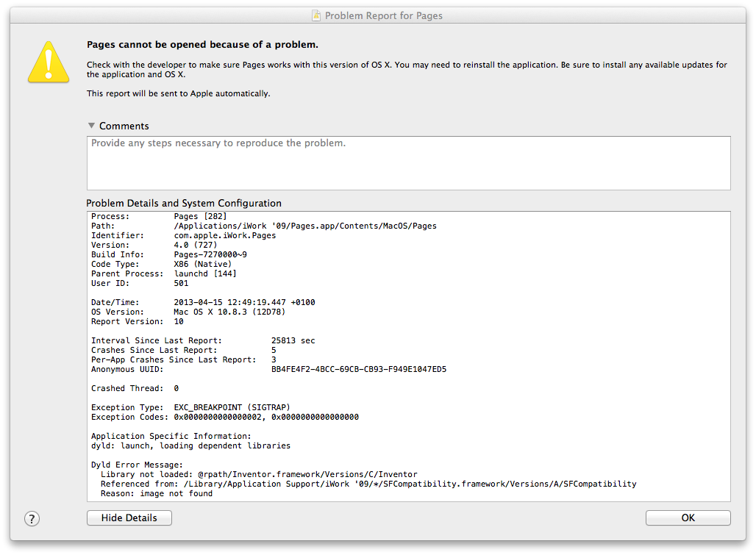Click the 'Crashed Thread: 0' line
The height and width of the screenshot is (555, 756).
tap(135, 388)
